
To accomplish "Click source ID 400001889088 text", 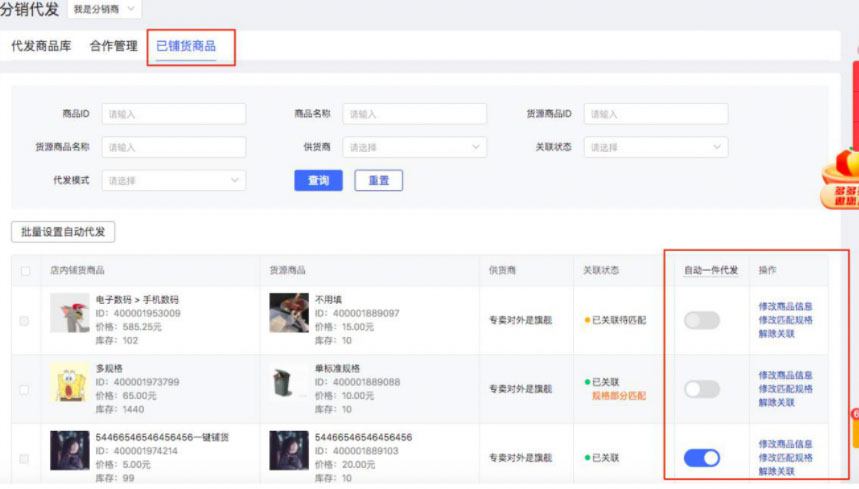I will click(x=357, y=382).
